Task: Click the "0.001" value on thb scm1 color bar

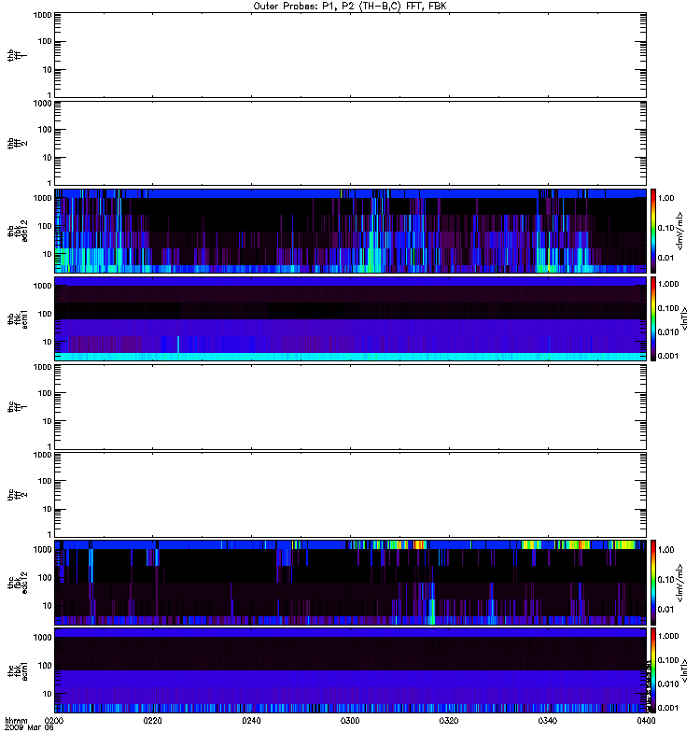Action: point(668,356)
